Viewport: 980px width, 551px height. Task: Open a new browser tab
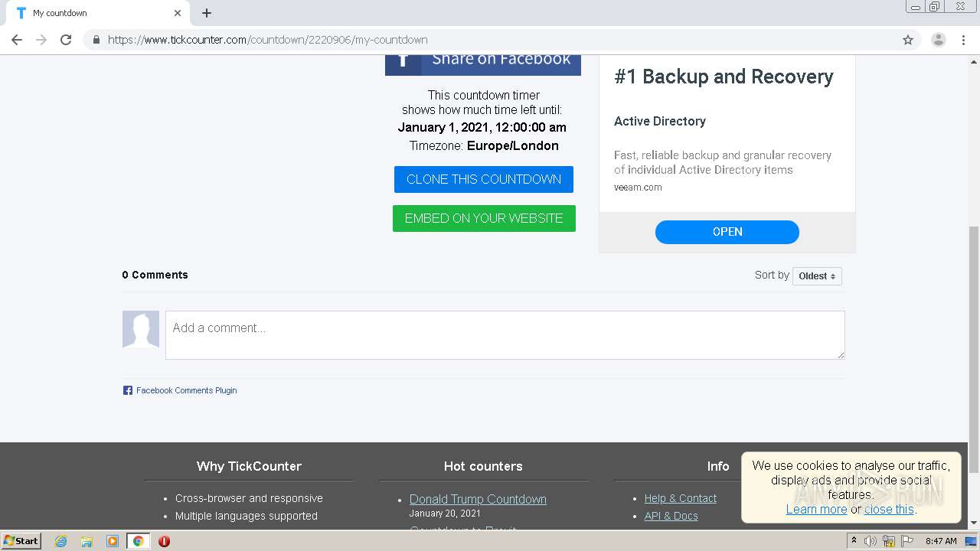coord(207,13)
